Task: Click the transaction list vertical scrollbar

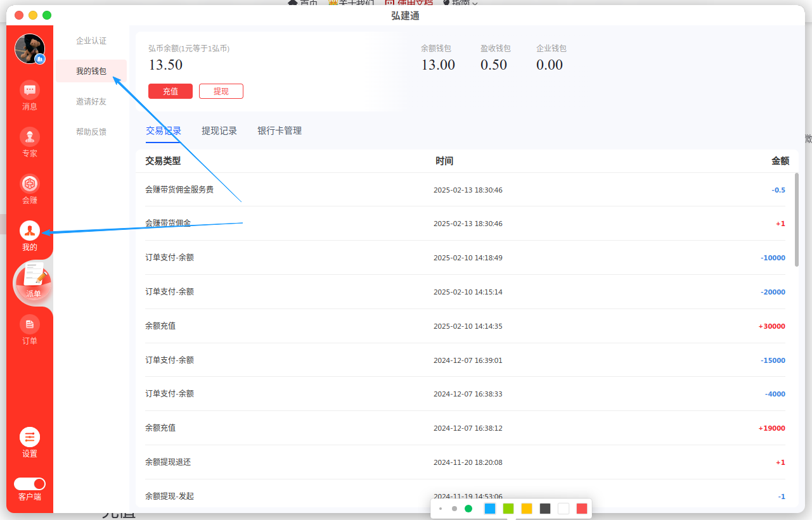Action: click(796, 220)
